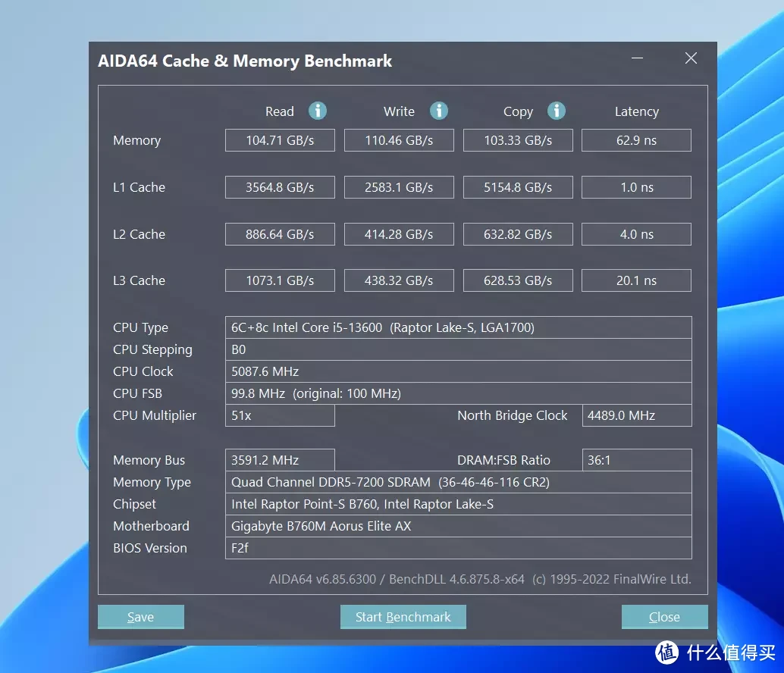This screenshot has height=673, width=784.
Task: Click the CPU Multiplier field 51x
Action: pyautogui.click(x=280, y=415)
